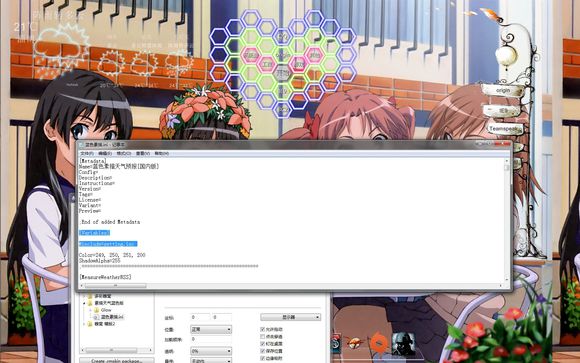Viewport: 580px width, 363px height.
Task: Click the Notepad window title icon
Action: [81, 145]
